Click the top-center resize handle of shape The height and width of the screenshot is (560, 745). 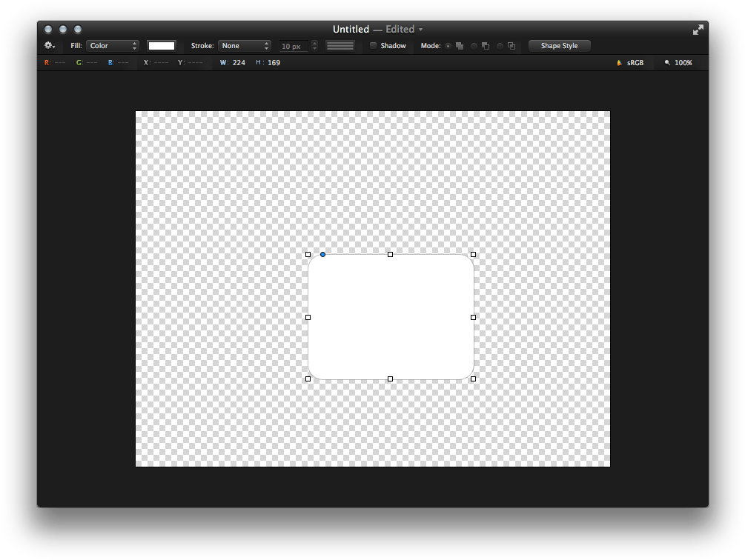pyautogui.click(x=390, y=255)
